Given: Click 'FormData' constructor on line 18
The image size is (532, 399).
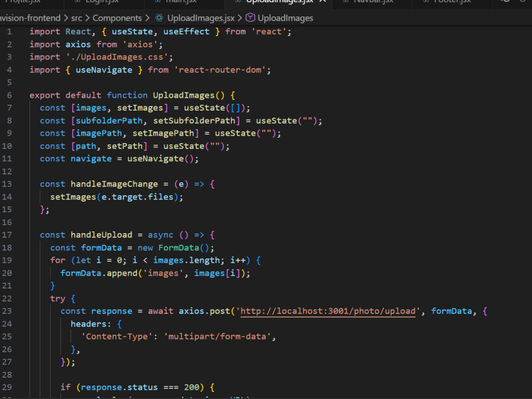Looking at the screenshot, I should (178, 248).
